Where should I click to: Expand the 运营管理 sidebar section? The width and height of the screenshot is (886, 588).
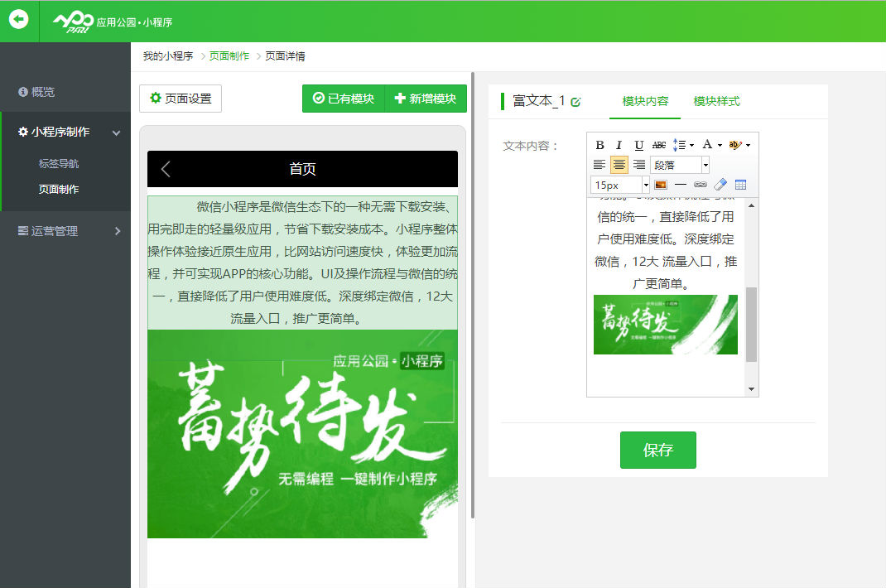click(65, 231)
